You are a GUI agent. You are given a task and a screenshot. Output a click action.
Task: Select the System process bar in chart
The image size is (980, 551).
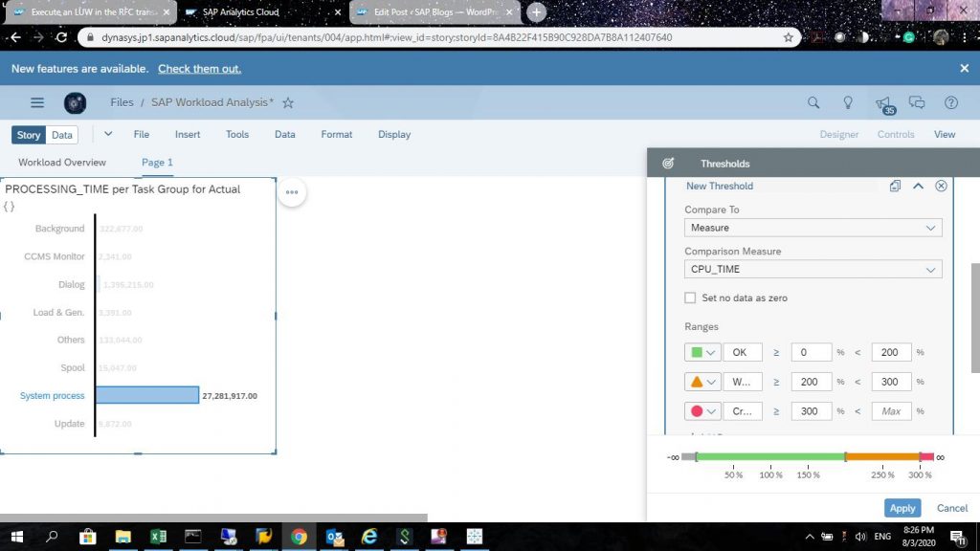click(x=147, y=395)
